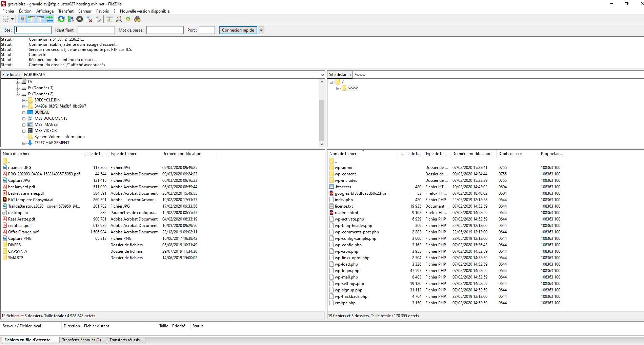This screenshot has width=644, height=345.
Task: Toggle message log display
Action: click(x=22, y=19)
